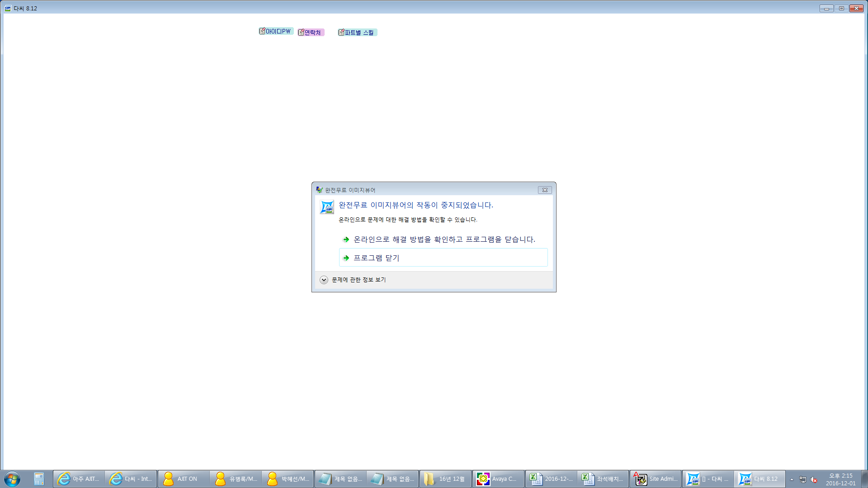The width and height of the screenshot is (868, 488).
Task: Click the 아이디PW note icon
Action: click(262, 31)
